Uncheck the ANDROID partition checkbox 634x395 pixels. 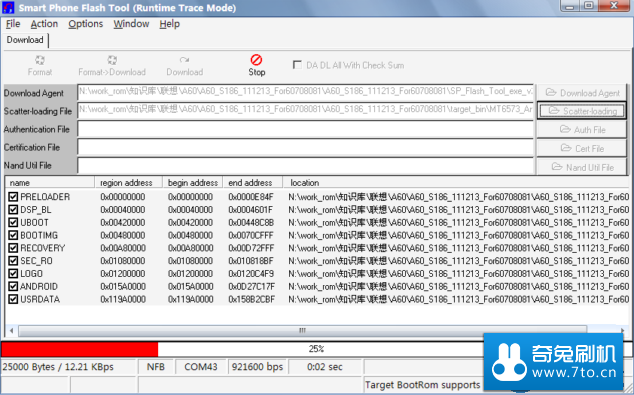pyautogui.click(x=13, y=286)
